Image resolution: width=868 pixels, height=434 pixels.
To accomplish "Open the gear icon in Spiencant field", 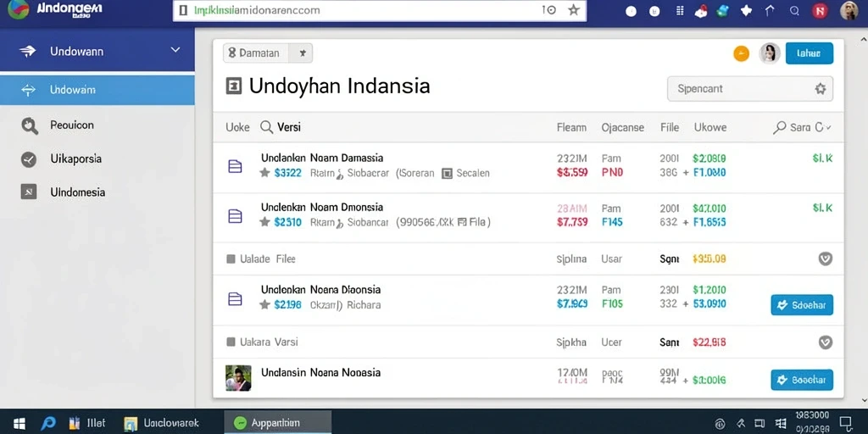I will [x=820, y=88].
